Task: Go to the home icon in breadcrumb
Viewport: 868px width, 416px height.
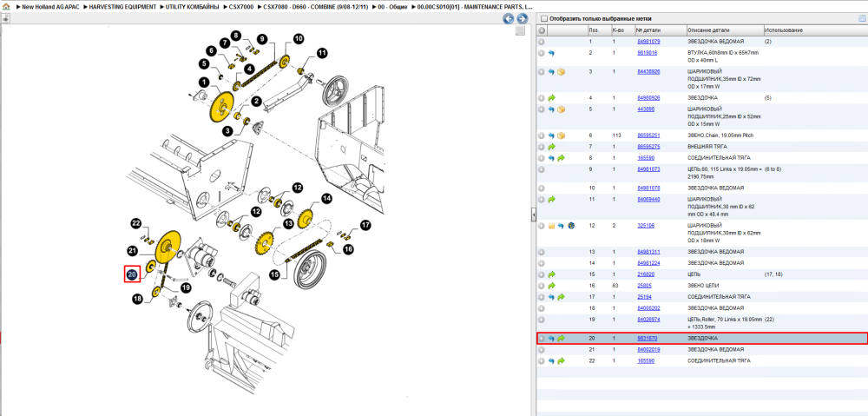Action: point(6,7)
